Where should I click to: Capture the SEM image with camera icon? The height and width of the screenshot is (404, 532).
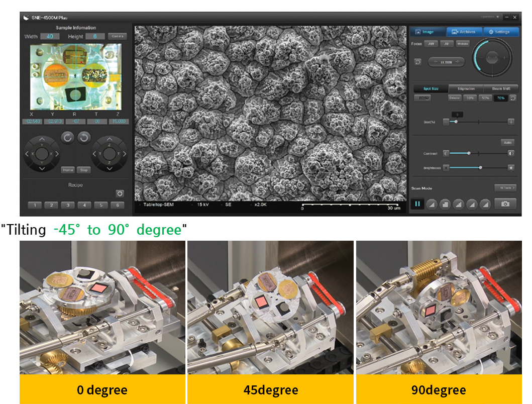point(505,204)
